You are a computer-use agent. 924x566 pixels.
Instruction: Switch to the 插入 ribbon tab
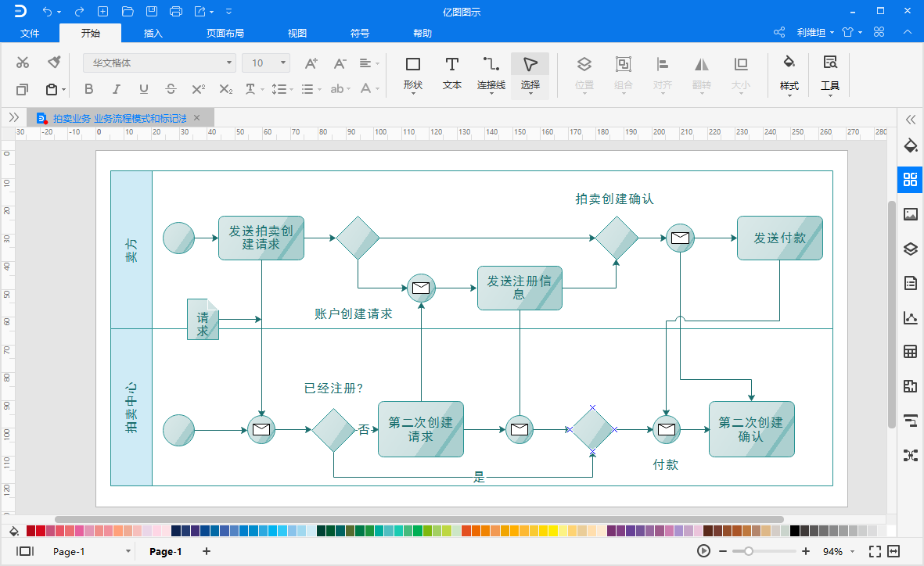153,33
